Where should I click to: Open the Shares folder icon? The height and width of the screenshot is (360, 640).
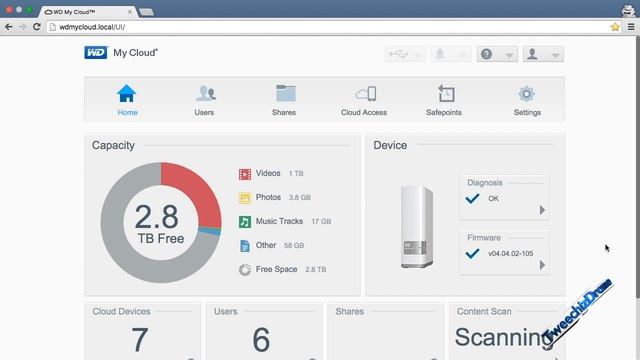(285, 93)
